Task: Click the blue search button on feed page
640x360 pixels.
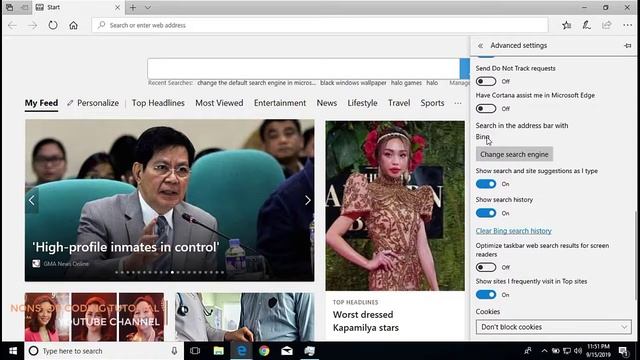Action: point(464,69)
